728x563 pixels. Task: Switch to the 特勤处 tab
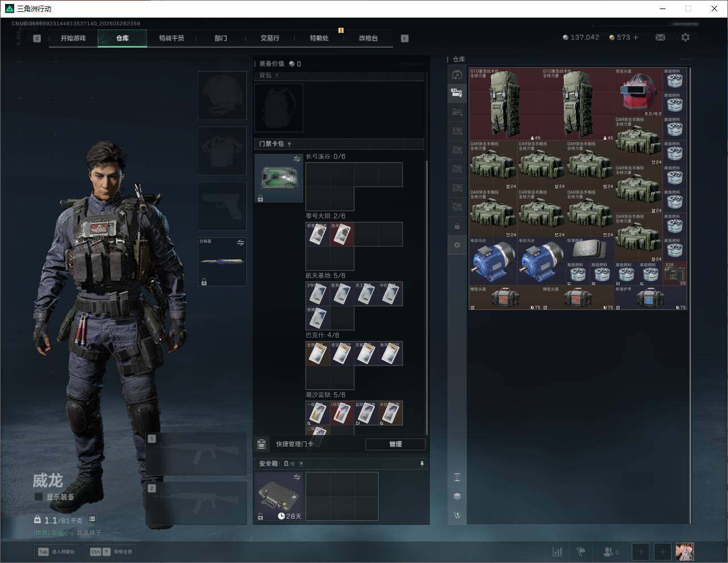click(319, 38)
